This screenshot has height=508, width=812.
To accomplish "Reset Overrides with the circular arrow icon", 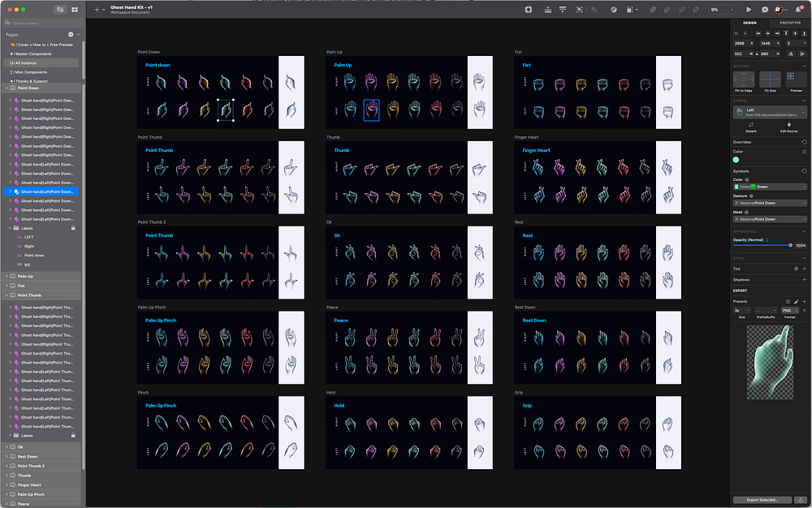I will pos(804,142).
